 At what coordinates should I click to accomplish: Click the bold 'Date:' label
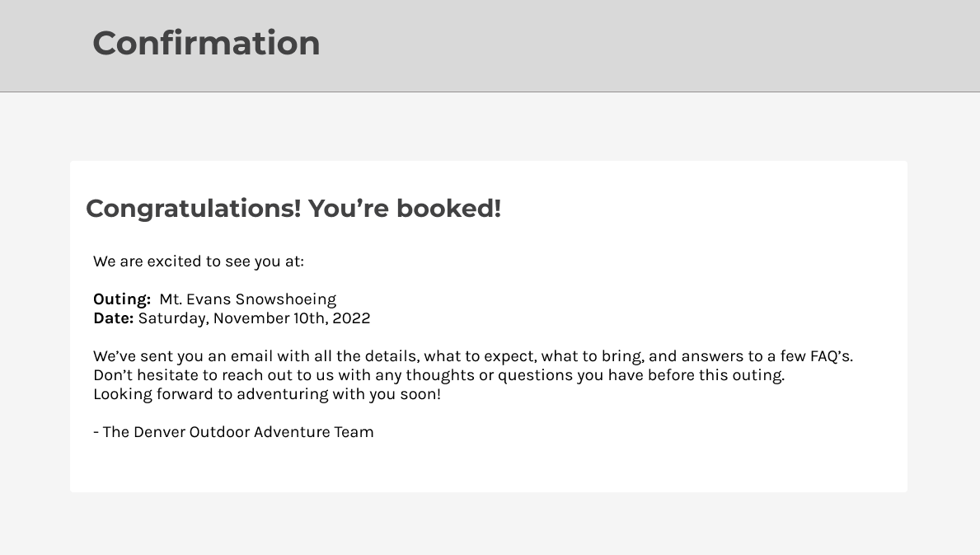113,318
